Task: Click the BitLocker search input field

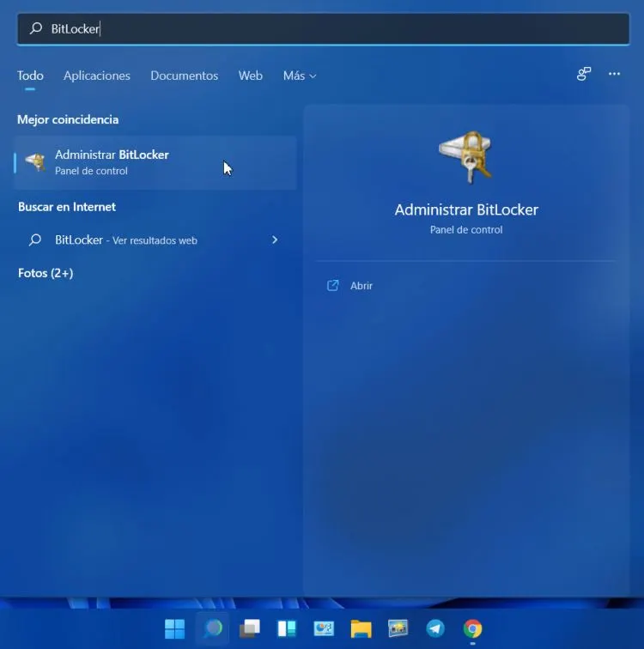Action: [323, 28]
